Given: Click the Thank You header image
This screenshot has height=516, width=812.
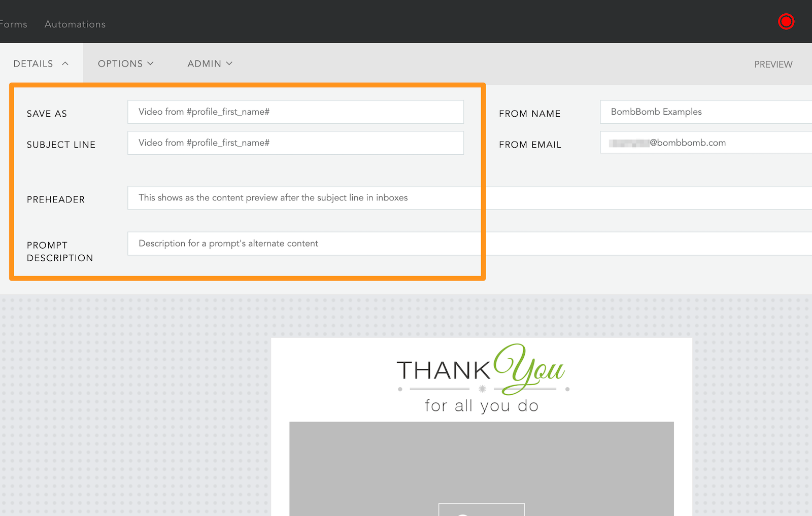Looking at the screenshot, I should coord(482,379).
